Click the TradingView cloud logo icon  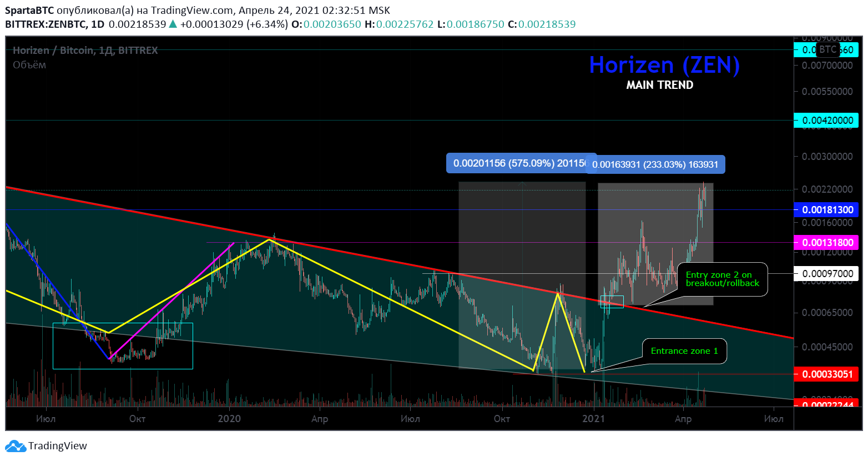(x=16, y=446)
